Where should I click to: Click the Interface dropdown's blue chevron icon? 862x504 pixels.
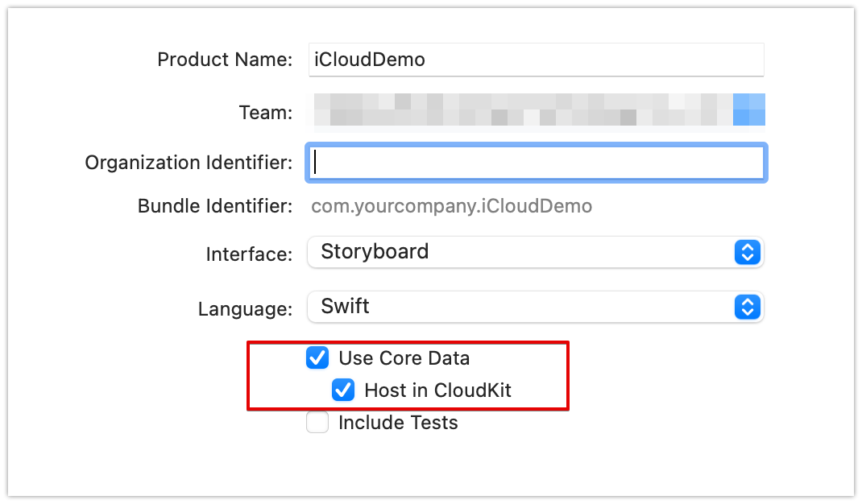(x=747, y=252)
